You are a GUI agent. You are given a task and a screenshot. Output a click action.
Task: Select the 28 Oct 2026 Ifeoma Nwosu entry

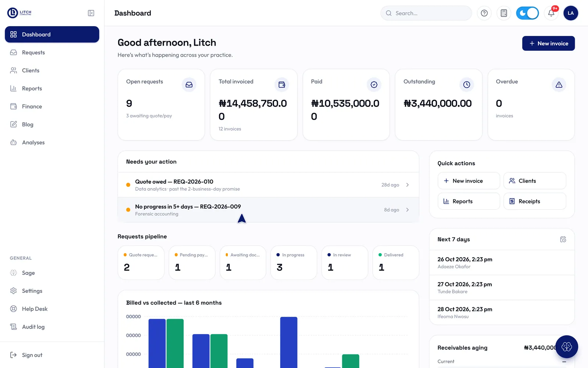502,312
